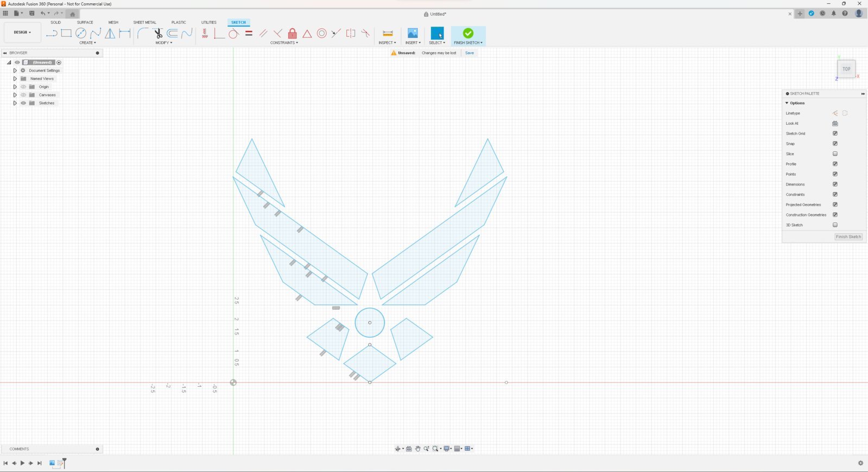Image resolution: width=868 pixels, height=472 pixels.
Task: Open the CONSTRAINTS dropdown menu
Action: pyautogui.click(x=284, y=43)
